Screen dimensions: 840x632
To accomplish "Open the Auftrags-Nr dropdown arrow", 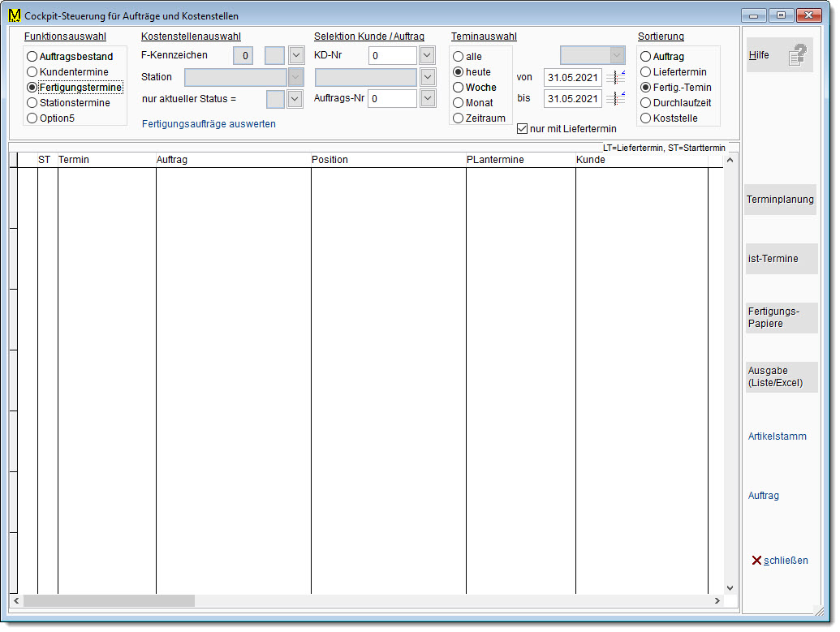I will (x=428, y=98).
